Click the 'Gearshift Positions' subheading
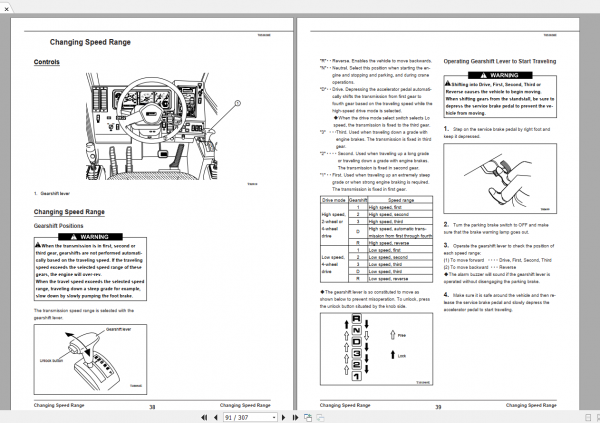 pyautogui.click(x=58, y=226)
